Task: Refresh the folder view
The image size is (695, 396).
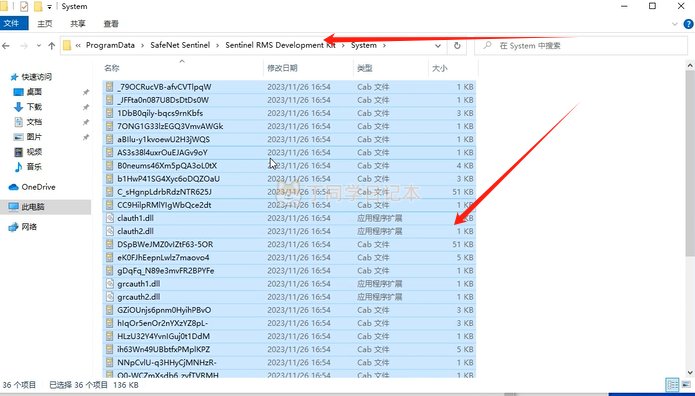Action: [457, 46]
